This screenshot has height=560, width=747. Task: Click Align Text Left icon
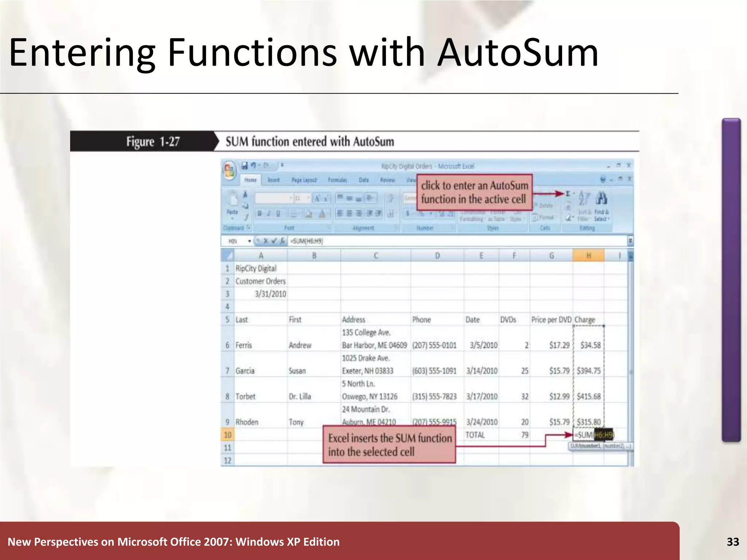(339, 213)
